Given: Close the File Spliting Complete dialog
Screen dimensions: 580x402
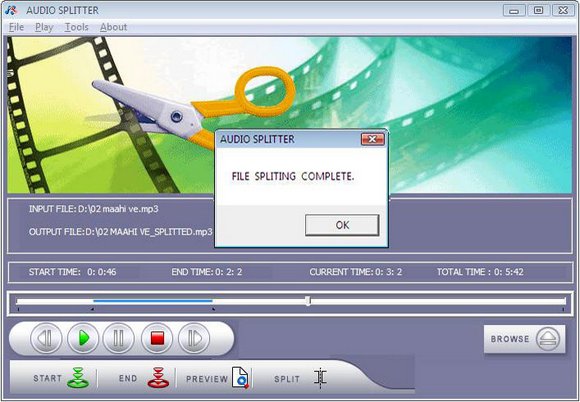Looking at the screenshot, I should click(372, 139).
